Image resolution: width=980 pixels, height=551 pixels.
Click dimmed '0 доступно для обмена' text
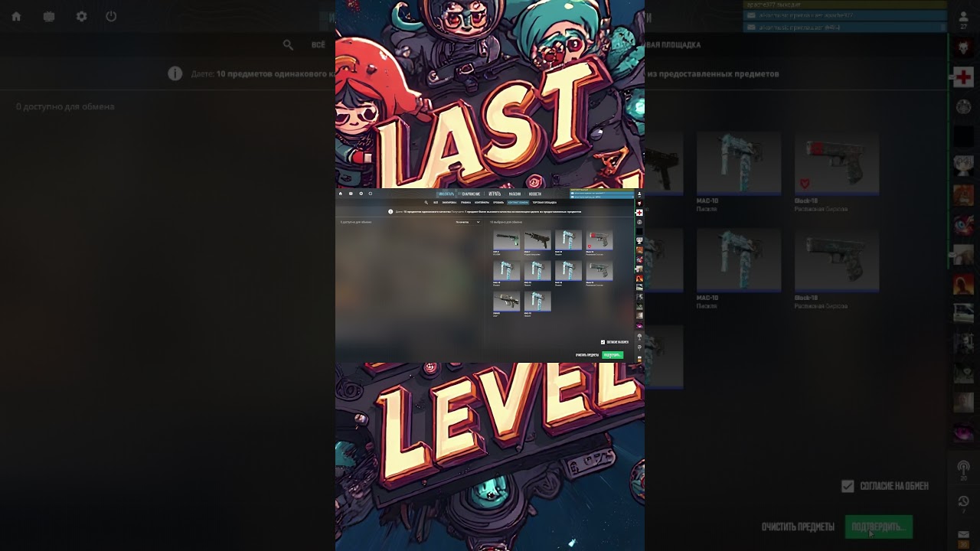click(65, 106)
